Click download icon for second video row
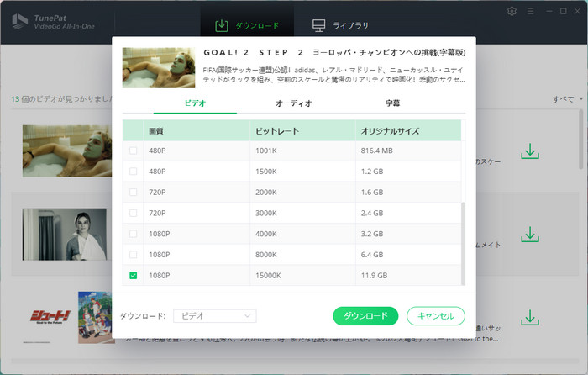Image resolution: width=588 pixels, height=375 pixels. [530, 235]
